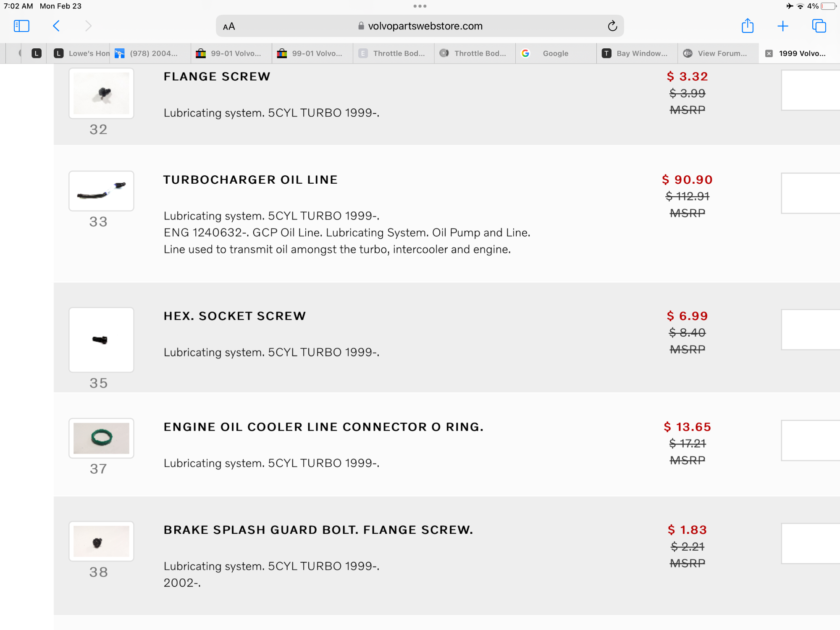The image size is (840, 630).
Task: Toggle the Safari sidebar
Action: click(x=21, y=26)
